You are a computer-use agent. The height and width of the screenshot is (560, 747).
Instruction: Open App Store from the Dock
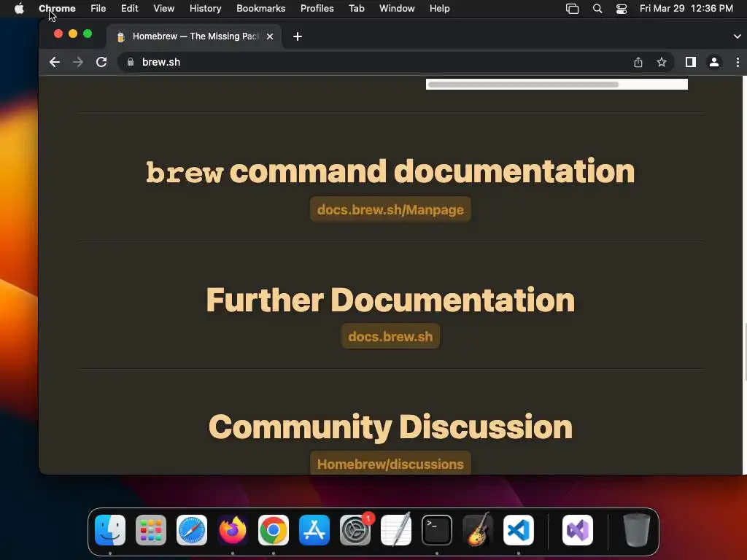tap(314, 530)
